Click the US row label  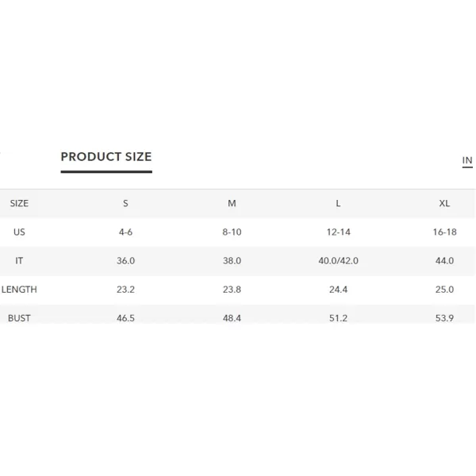19,232
